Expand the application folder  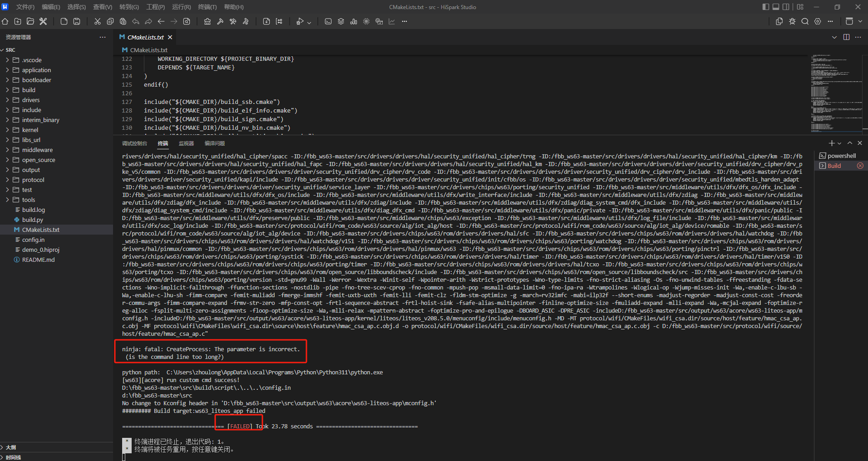click(x=36, y=70)
